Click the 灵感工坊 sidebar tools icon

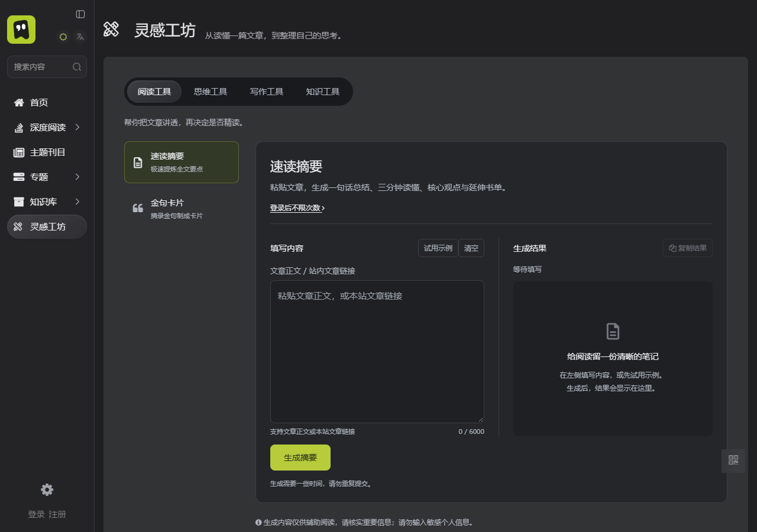click(x=18, y=227)
